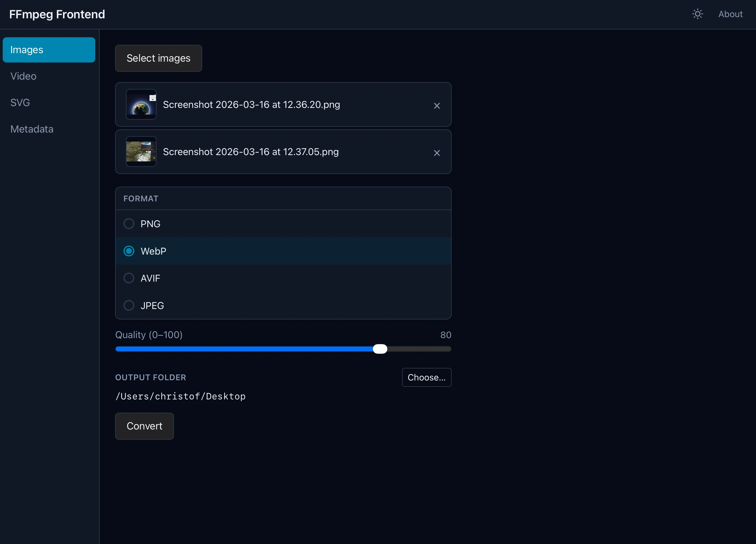Viewport: 756px width, 544px height.
Task: Switch to the SVG section
Action: [x=20, y=102]
